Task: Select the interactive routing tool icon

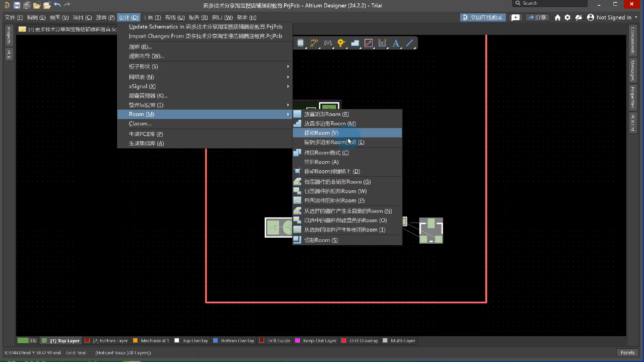Action: (x=314, y=43)
